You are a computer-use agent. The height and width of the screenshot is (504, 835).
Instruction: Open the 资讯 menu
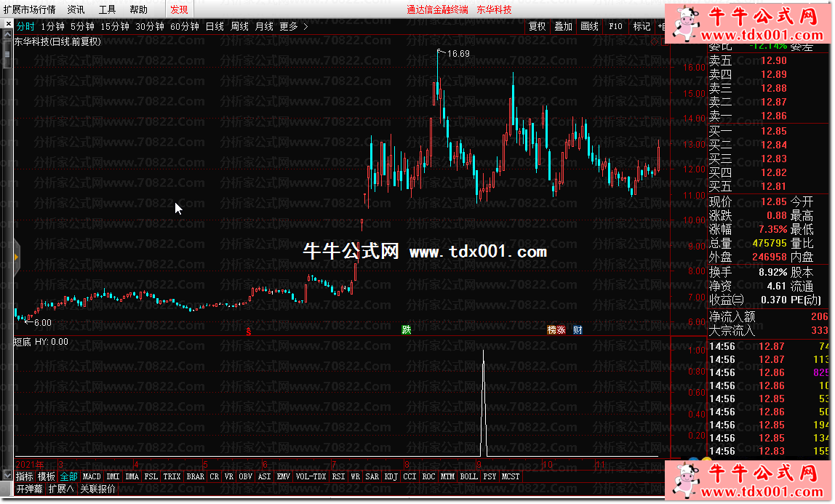(76, 9)
